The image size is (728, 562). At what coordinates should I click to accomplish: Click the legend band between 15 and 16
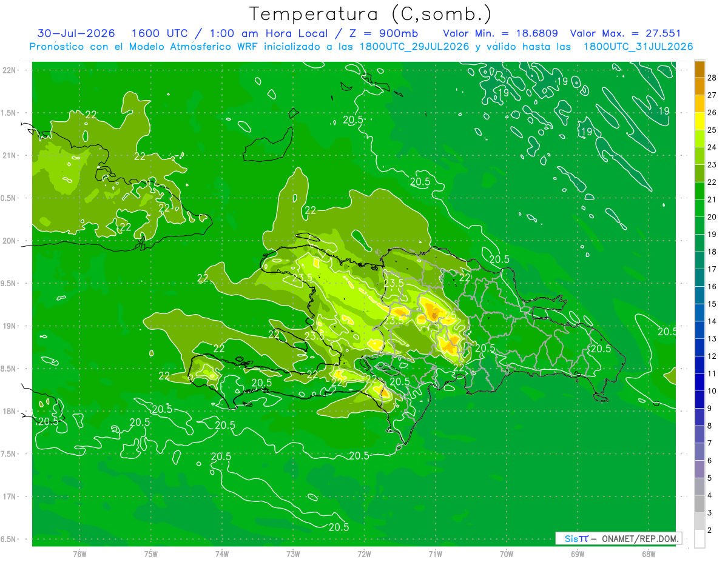point(699,295)
